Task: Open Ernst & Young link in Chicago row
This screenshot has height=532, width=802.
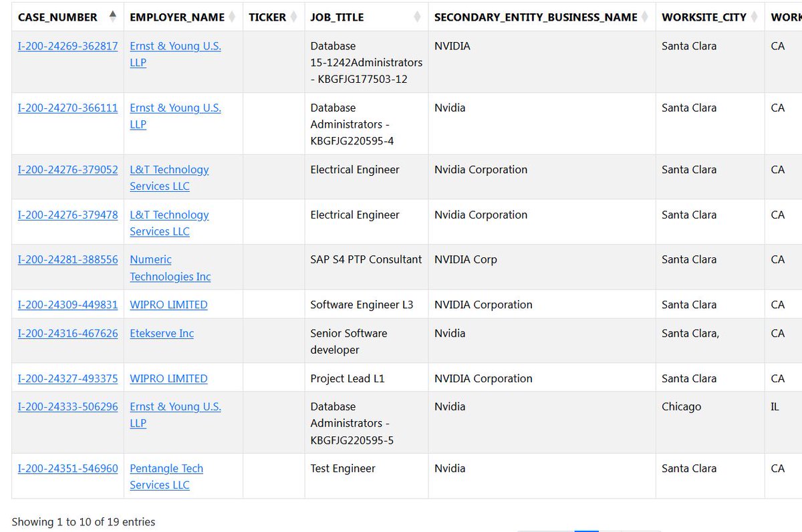Action: [x=175, y=415]
